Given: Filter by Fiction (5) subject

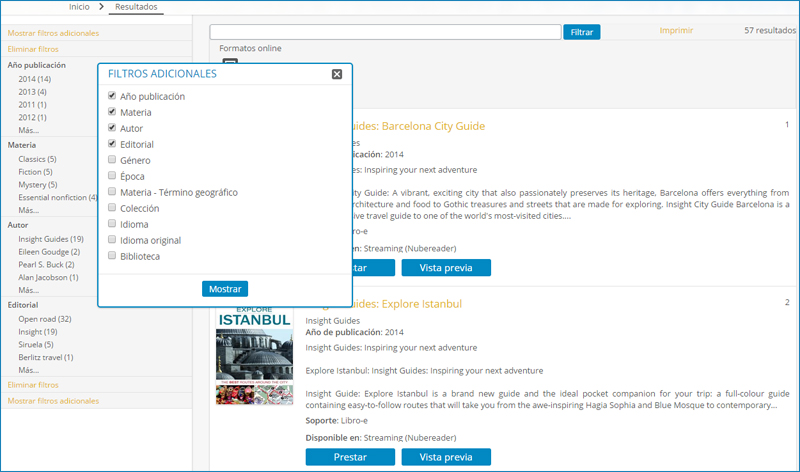Looking at the screenshot, I should tap(35, 172).
